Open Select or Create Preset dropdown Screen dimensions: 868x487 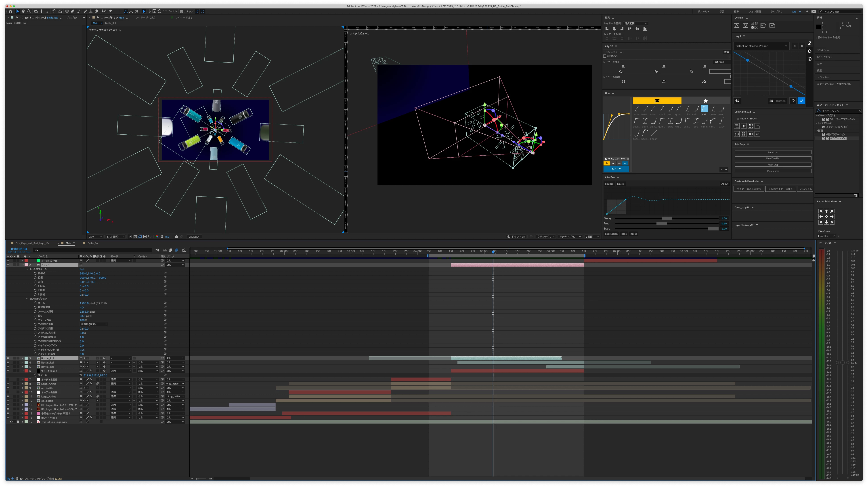(761, 46)
